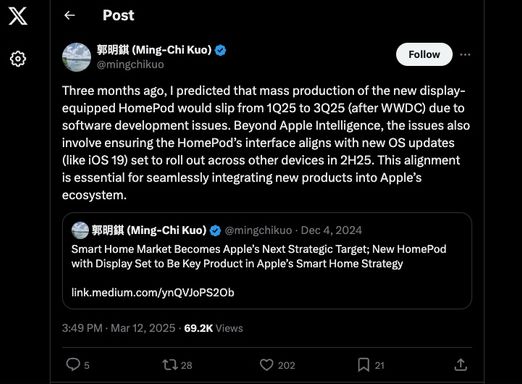The width and height of the screenshot is (522, 384).
Task: Open the three-dot more options menu
Action: pyautogui.click(x=465, y=54)
